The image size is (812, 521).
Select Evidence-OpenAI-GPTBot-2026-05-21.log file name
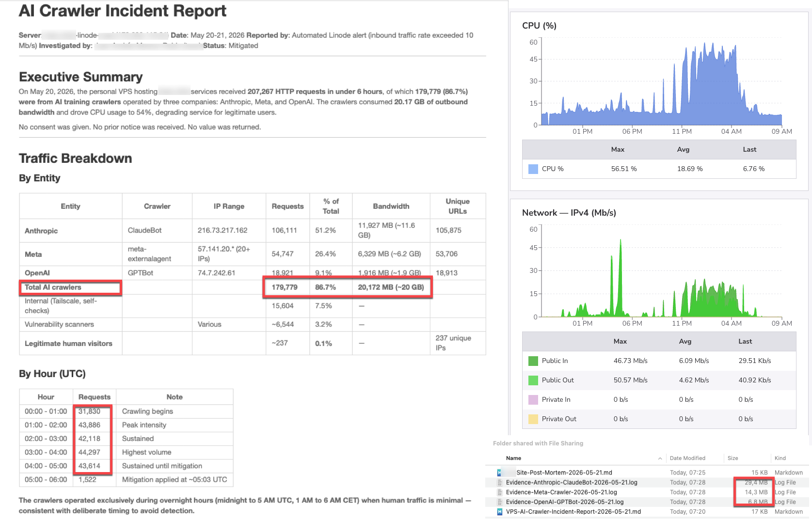click(x=565, y=502)
